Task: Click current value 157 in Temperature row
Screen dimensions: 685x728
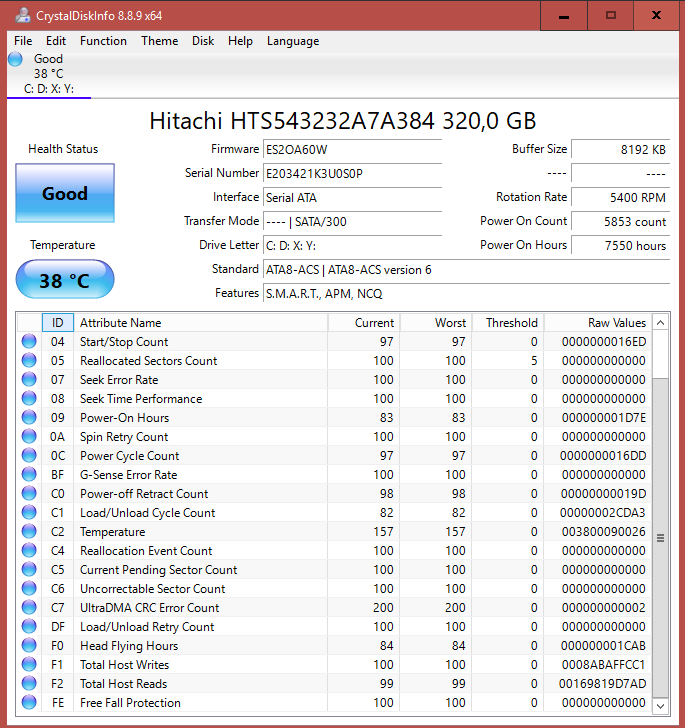Action: (383, 532)
